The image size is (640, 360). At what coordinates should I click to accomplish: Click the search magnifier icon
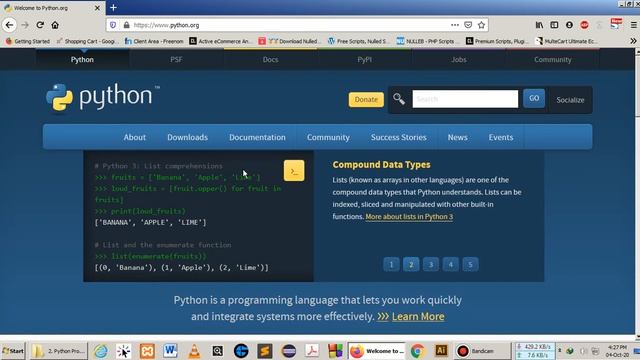tap(399, 99)
